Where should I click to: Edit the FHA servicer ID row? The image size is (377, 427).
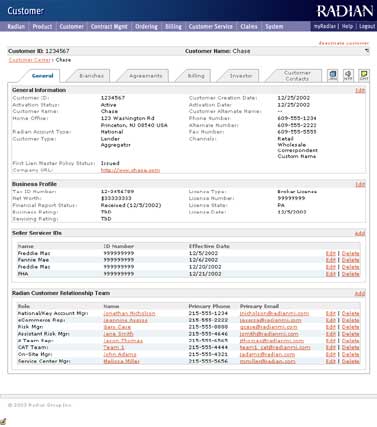[331, 274]
